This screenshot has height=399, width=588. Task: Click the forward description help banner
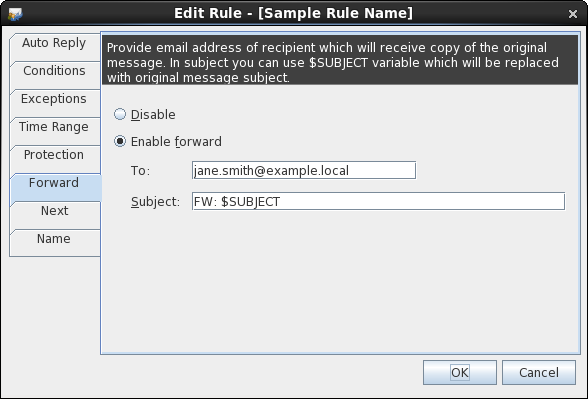[x=340, y=60]
